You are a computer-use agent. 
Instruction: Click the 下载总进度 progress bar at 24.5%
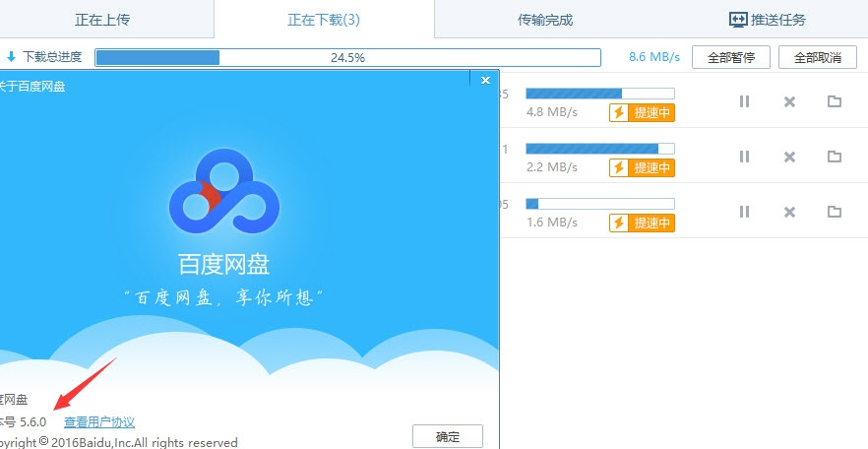[x=347, y=57]
